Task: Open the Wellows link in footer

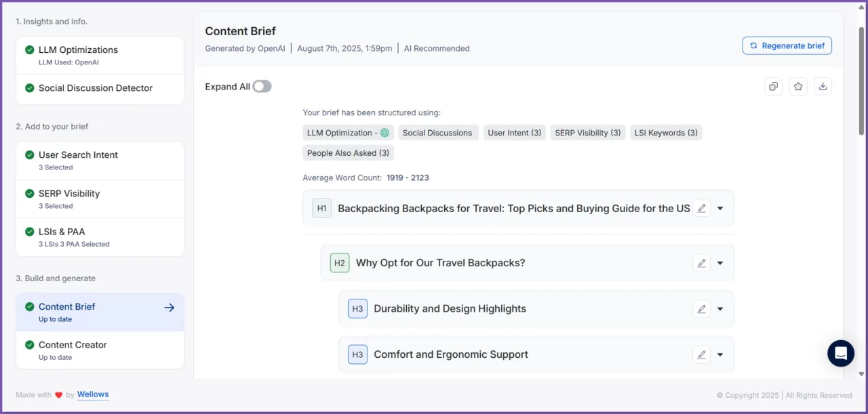Action: coord(93,394)
